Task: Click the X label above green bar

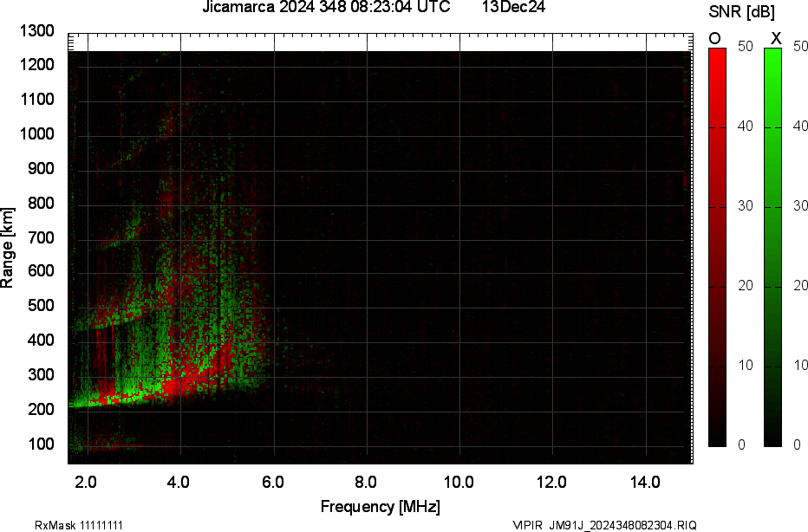Action: (x=776, y=39)
